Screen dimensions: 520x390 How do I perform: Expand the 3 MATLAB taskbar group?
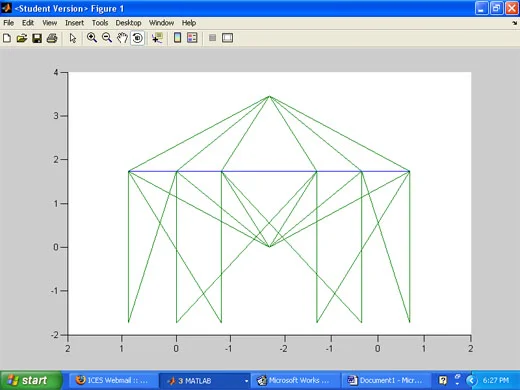205,380
